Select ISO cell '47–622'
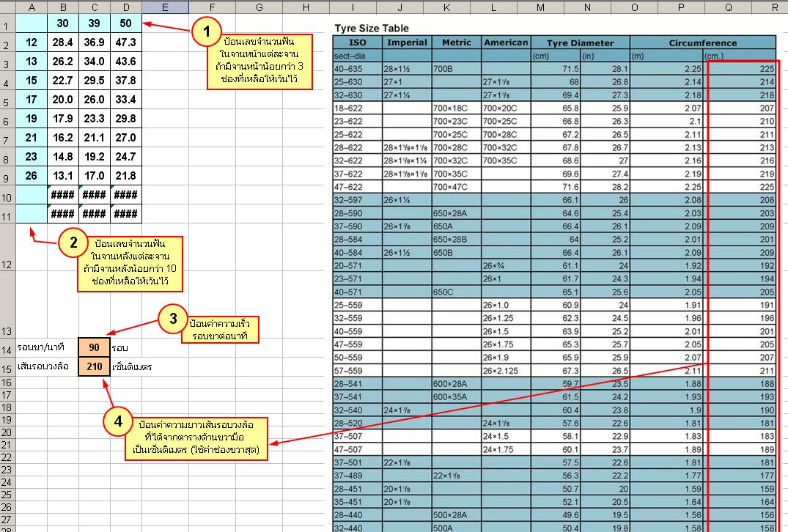The width and height of the screenshot is (788, 532). 357,187
